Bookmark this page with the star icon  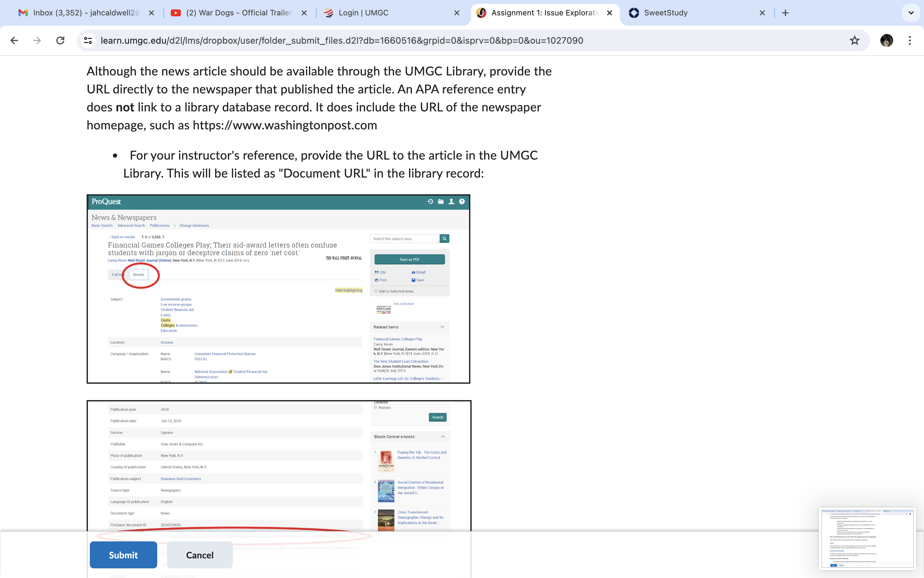pyautogui.click(x=854, y=40)
